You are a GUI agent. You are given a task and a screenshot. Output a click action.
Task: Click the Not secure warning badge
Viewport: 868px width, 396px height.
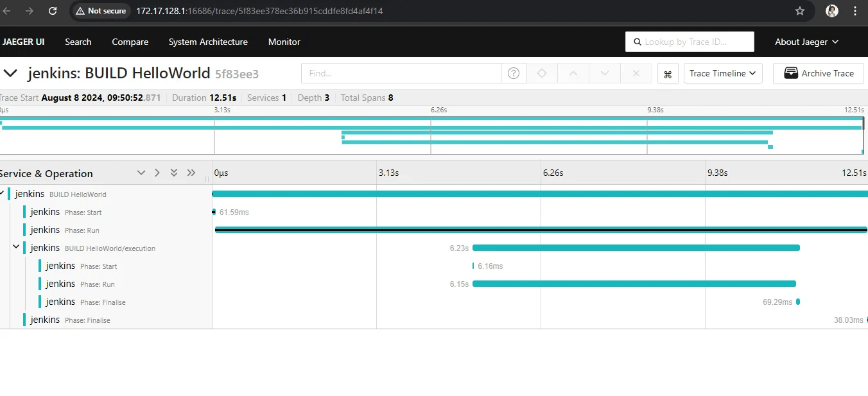click(101, 11)
